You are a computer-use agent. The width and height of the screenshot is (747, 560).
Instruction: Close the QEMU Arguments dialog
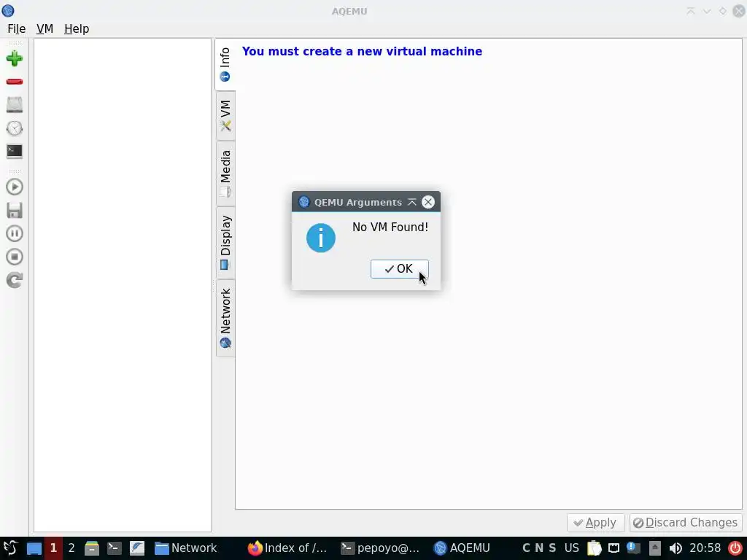click(x=427, y=202)
